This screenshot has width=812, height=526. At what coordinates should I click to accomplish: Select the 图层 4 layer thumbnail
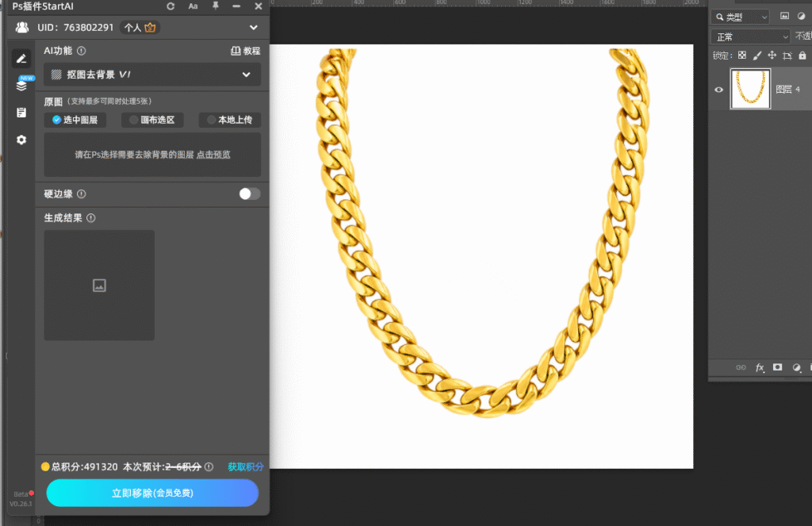tap(750, 89)
